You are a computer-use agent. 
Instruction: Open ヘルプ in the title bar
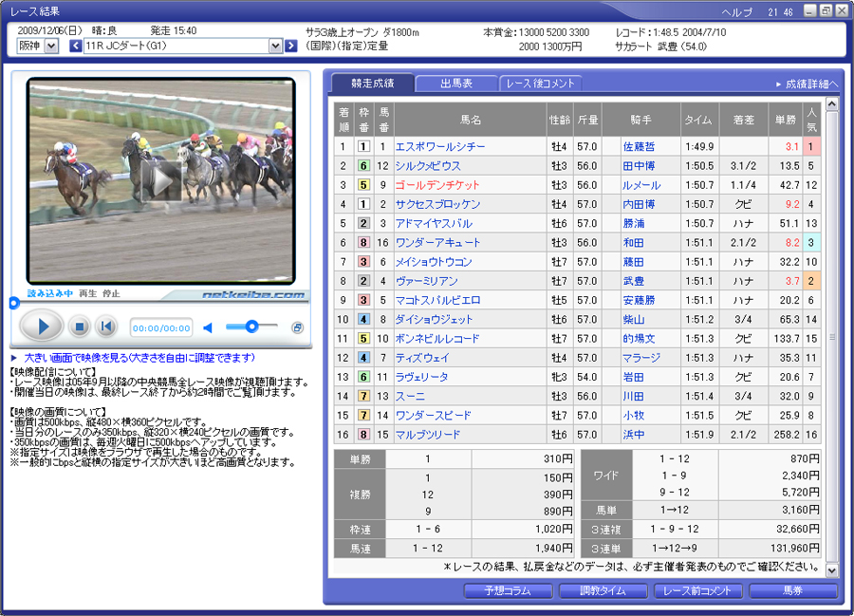pyautogui.click(x=737, y=12)
